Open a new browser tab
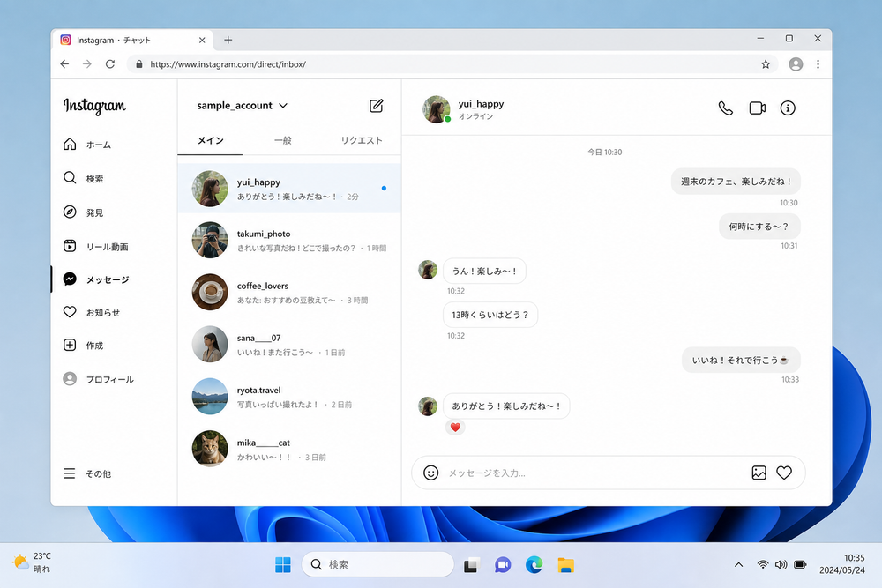The height and width of the screenshot is (588, 882). (x=228, y=40)
